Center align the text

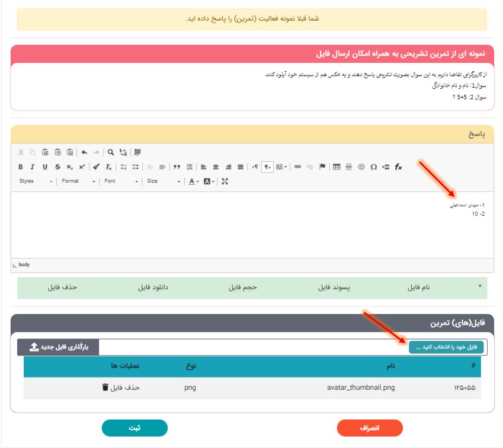[216, 167]
